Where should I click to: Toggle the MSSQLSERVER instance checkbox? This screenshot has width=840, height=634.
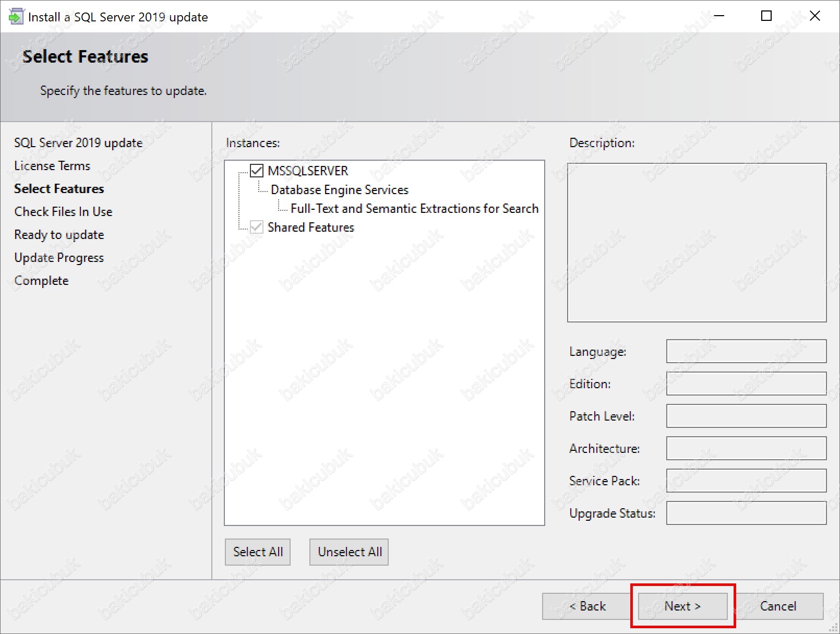click(x=257, y=171)
